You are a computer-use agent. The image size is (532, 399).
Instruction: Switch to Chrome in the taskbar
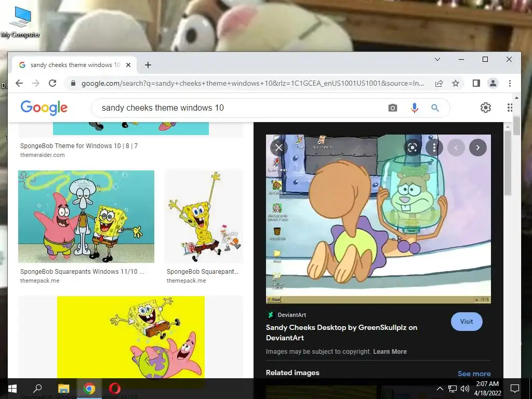(89, 389)
